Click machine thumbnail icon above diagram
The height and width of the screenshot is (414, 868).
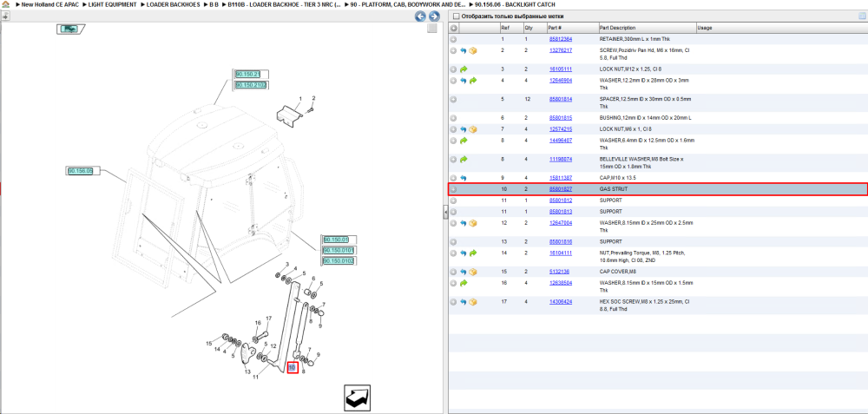[x=69, y=29]
